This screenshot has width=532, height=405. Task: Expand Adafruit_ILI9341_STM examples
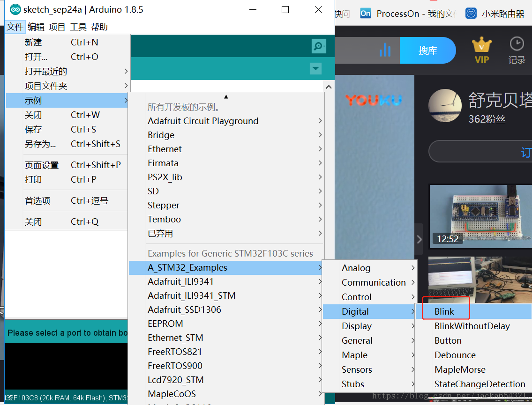point(226,295)
